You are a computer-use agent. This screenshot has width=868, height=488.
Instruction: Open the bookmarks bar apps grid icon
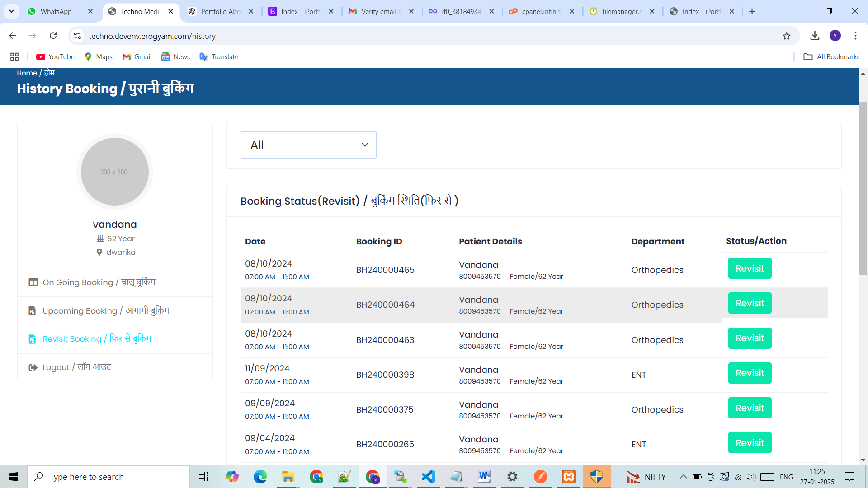point(14,56)
